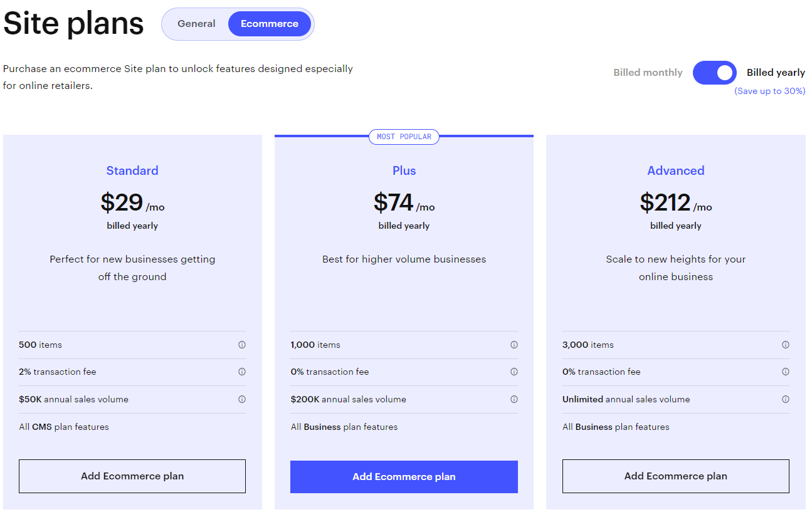Add the Standard Ecommerce plan

[132, 476]
